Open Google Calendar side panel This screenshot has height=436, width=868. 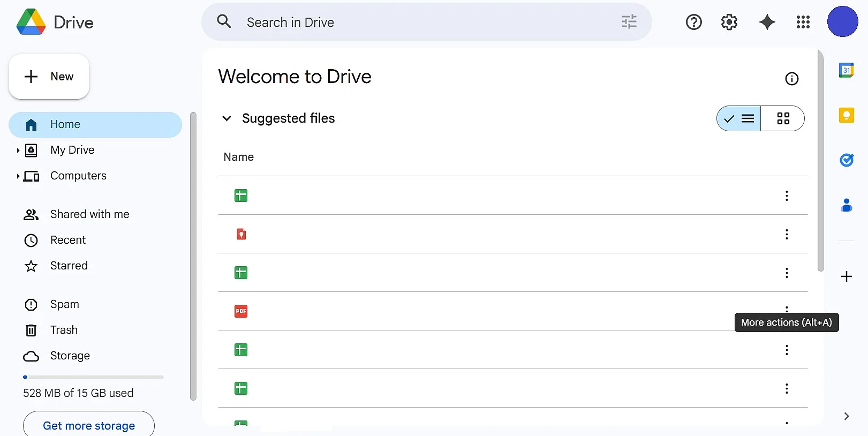click(847, 70)
